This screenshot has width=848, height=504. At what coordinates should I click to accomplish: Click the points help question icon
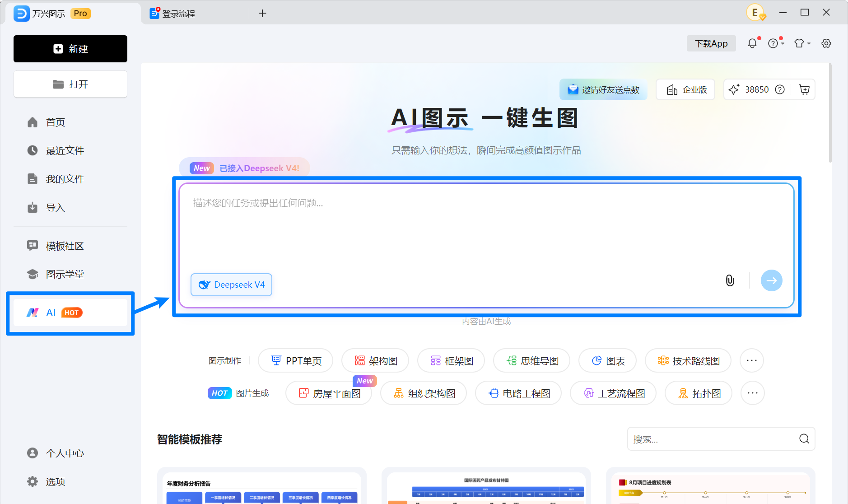[780, 89]
